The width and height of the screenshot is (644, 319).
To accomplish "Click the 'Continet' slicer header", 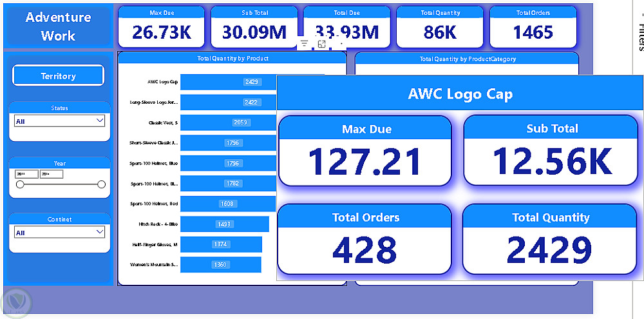I will (x=59, y=219).
